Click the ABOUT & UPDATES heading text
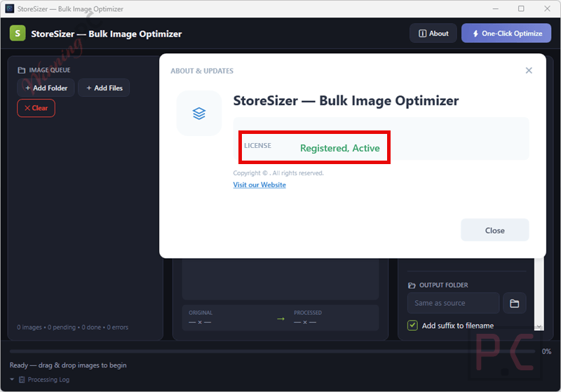This screenshot has height=392, width=561. point(202,71)
